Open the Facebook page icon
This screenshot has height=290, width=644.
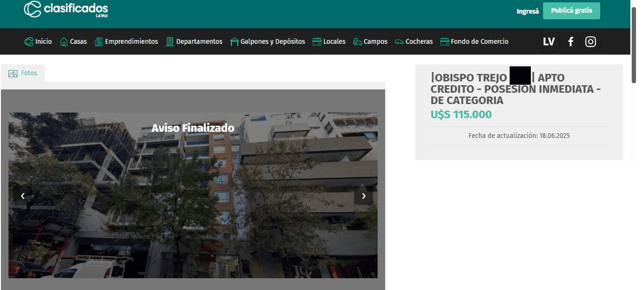coord(570,42)
